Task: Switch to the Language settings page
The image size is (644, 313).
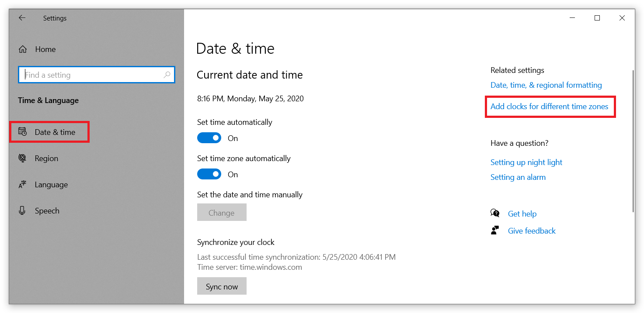Action: pos(51,184)
